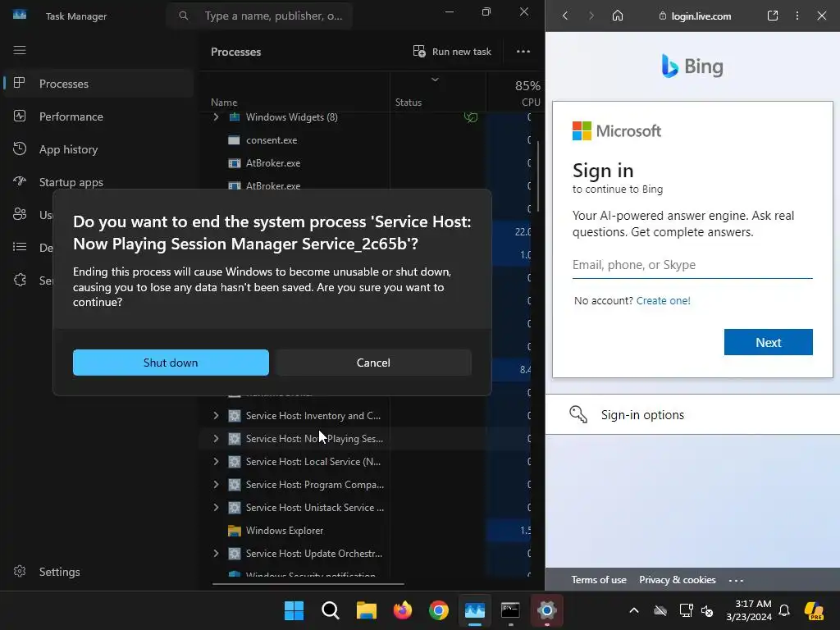
Task: Click the network display tray icon
Action: point(686,610)
